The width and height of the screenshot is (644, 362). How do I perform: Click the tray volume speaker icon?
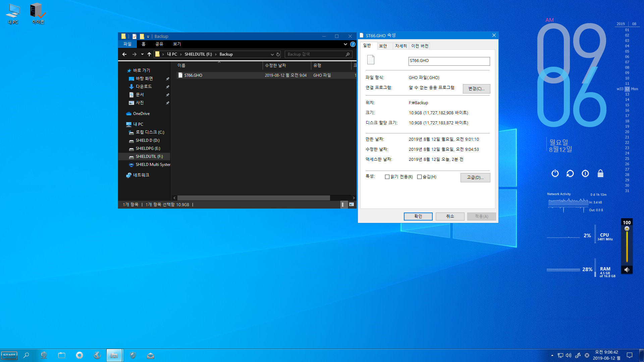(569, 355)
